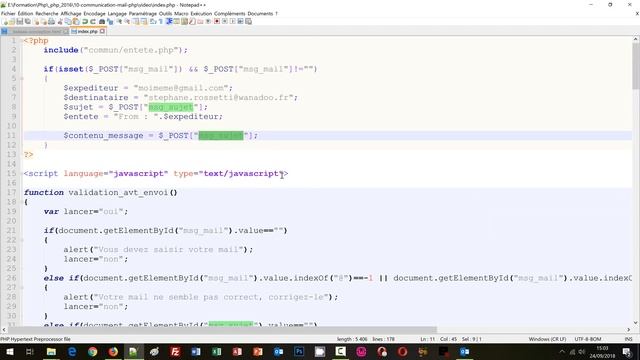This screenshot has width=640, height=360.
Task: Click the Save All toolbar icon
Action: pos(27,21)
